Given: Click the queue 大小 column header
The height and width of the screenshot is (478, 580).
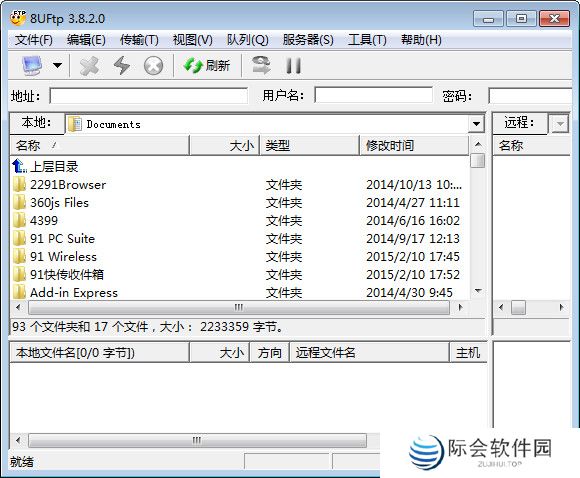Looking at the screenshot, I should click(x=220, y=353).
